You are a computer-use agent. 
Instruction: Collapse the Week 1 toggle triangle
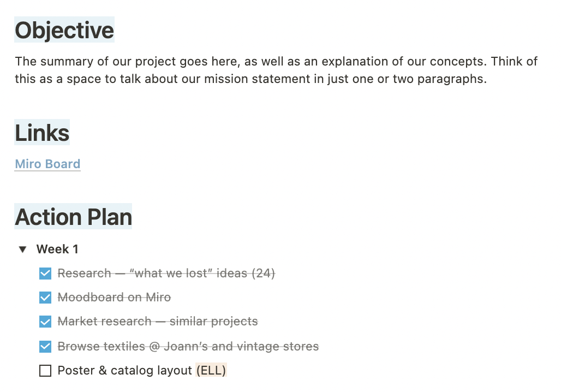[x=22, y=250]
